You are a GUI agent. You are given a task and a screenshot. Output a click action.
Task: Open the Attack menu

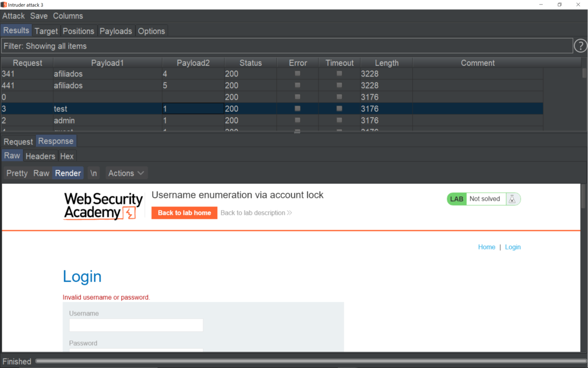point(14,16)
